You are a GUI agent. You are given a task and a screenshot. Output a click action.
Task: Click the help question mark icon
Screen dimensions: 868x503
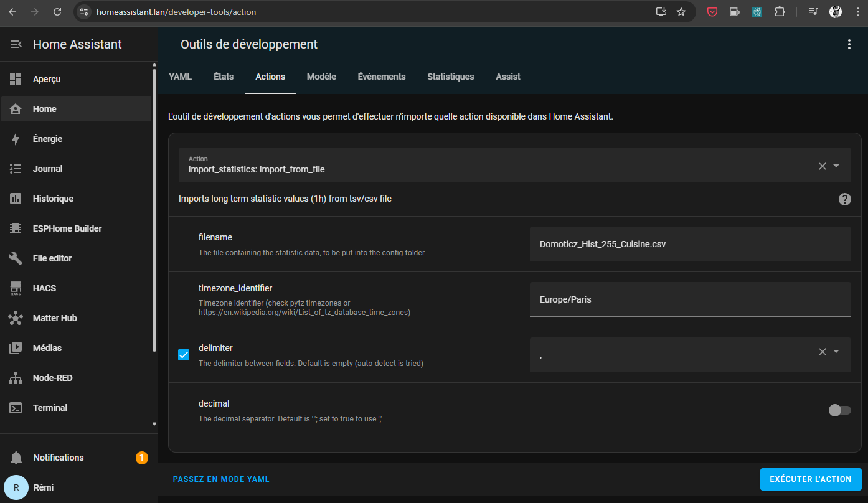click(845, 199)
